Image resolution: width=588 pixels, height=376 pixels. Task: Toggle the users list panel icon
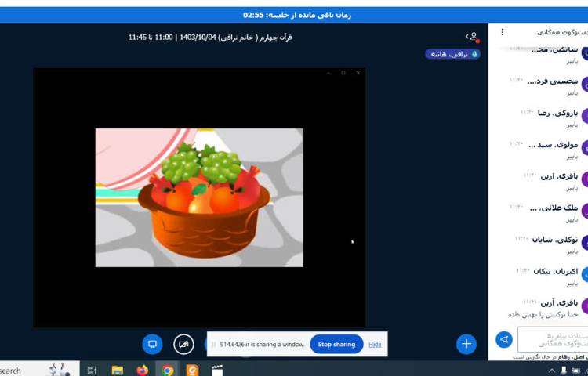click(473, 37)
